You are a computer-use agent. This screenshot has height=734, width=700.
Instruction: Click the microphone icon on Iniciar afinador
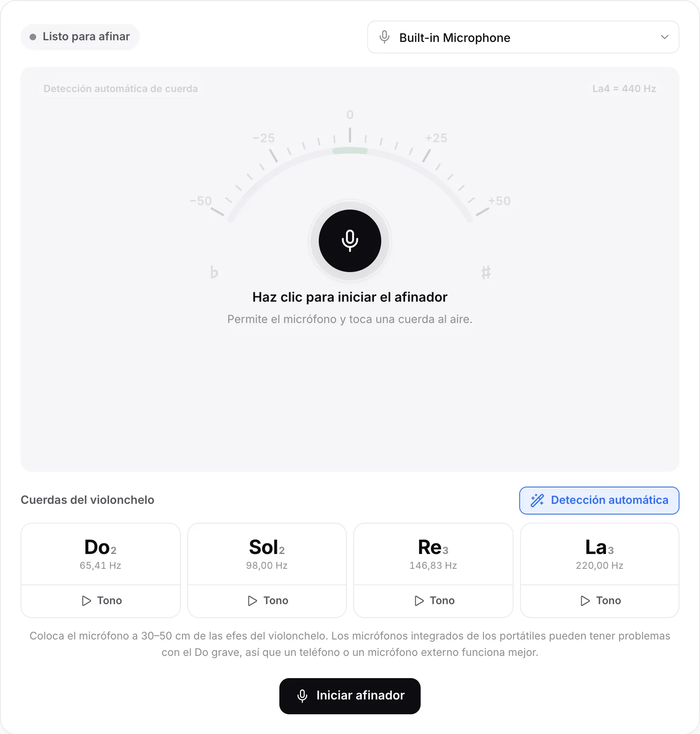tap(302, 696)
